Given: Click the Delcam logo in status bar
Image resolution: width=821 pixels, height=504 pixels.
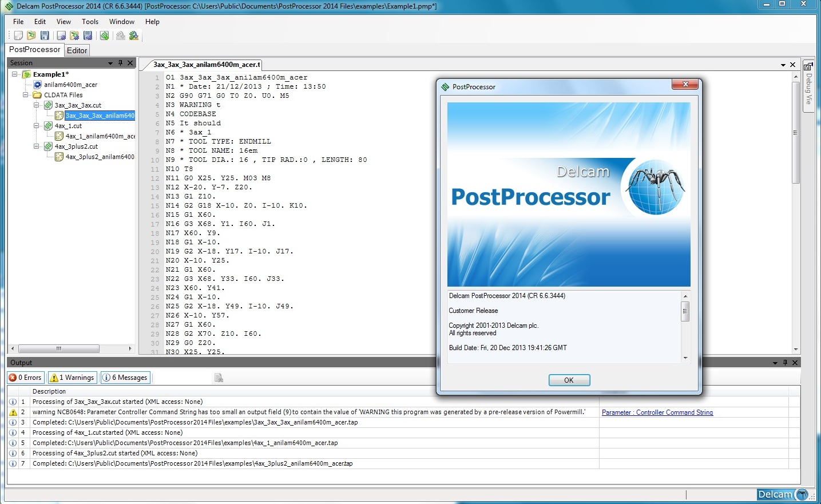Looking at the screenshot, I should point(783,494).
